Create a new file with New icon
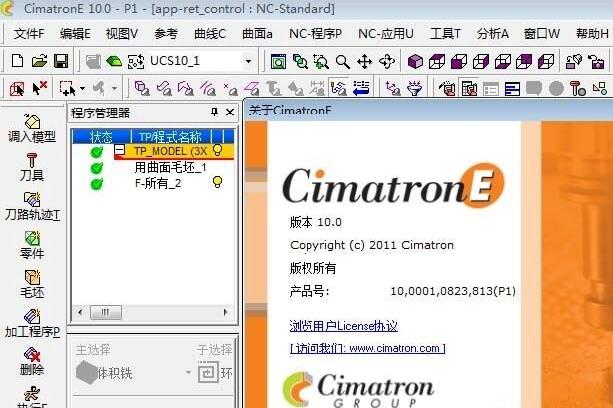Image resolution: width=613 pixels, height=408 pixels. point(17,61)
